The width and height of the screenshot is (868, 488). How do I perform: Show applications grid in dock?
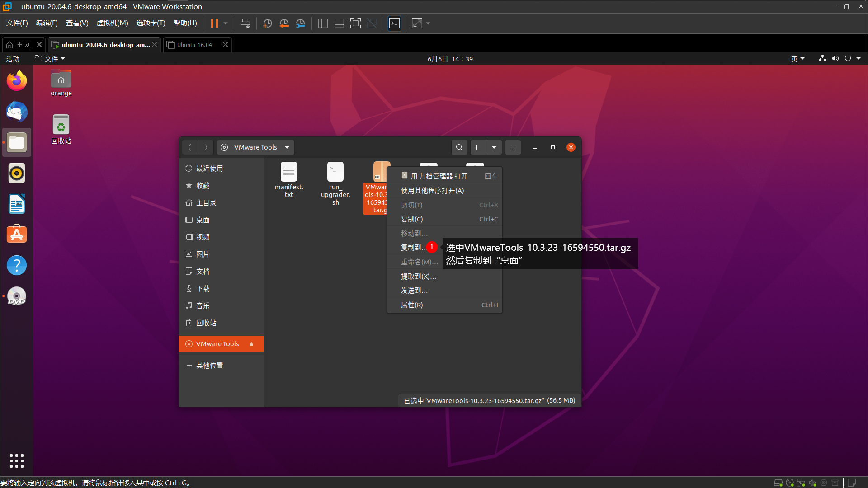(17, 460)
